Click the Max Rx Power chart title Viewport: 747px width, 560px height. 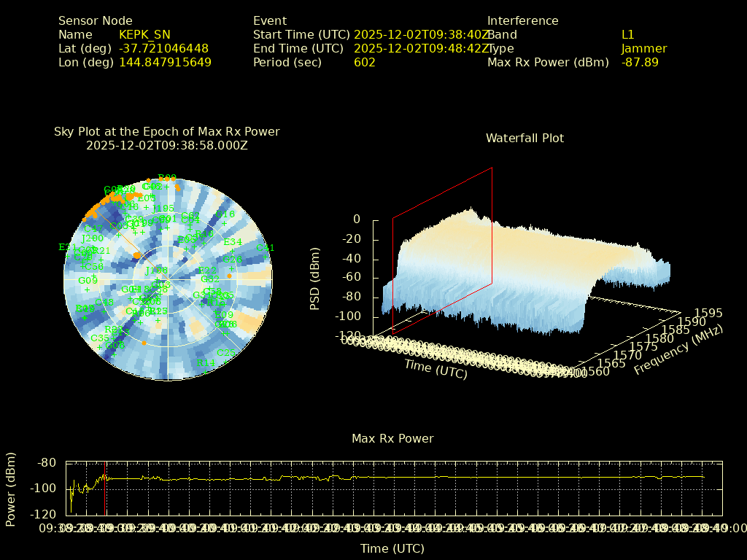click(392, 439)
